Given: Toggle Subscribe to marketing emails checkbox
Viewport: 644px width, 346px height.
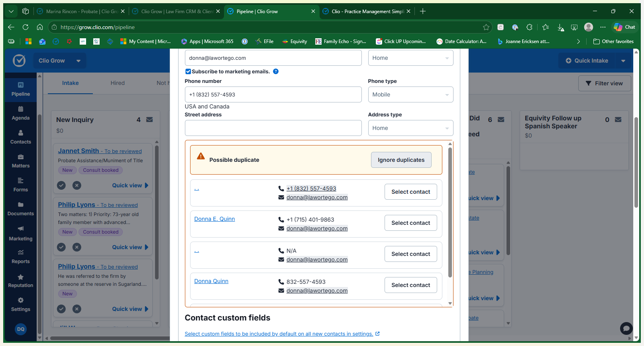Looking at the screenshot, I should tap(188, 71).
